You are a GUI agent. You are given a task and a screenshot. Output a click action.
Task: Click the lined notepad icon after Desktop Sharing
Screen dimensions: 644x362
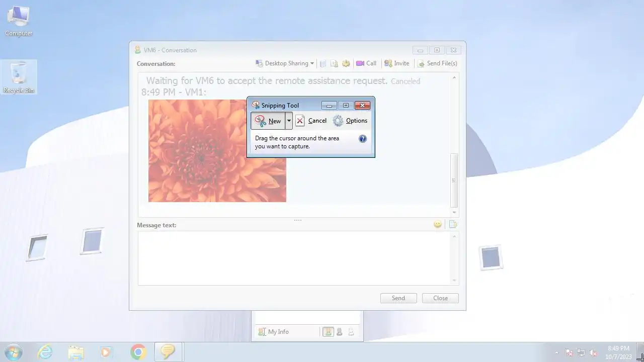tap(323, 63)
